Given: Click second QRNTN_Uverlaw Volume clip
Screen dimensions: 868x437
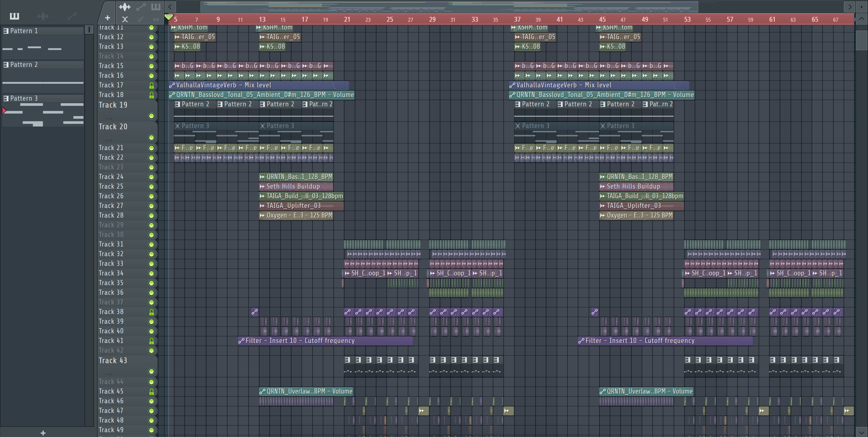Looking at the screenshot, I should pos(646,391).
